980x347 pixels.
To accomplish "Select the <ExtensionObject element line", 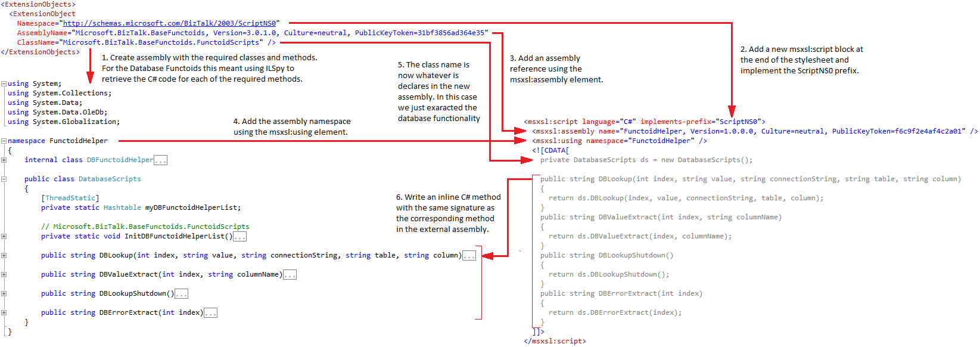I will [x=42, y=14].
